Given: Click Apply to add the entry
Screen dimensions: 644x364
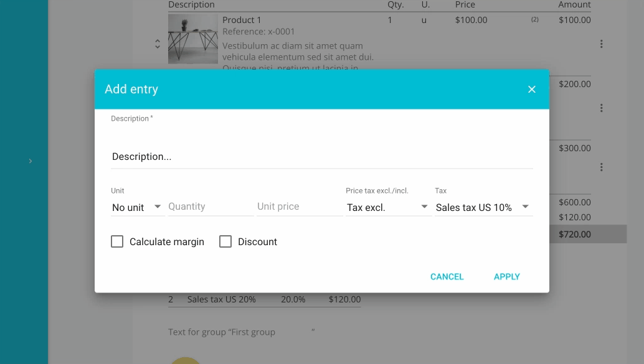Looking at the screenshot, I should [x=507, y=277].
